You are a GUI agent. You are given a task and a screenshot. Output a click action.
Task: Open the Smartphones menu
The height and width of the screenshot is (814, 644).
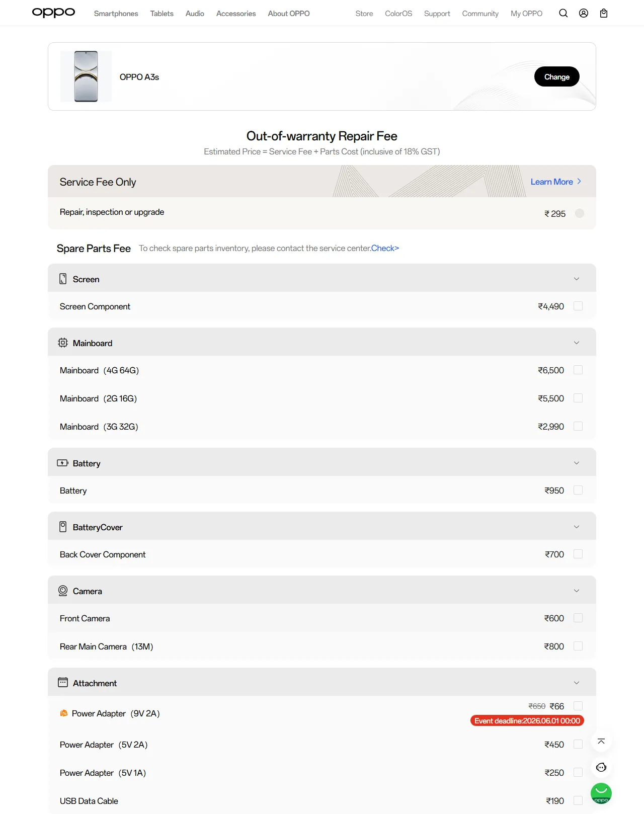116,14
